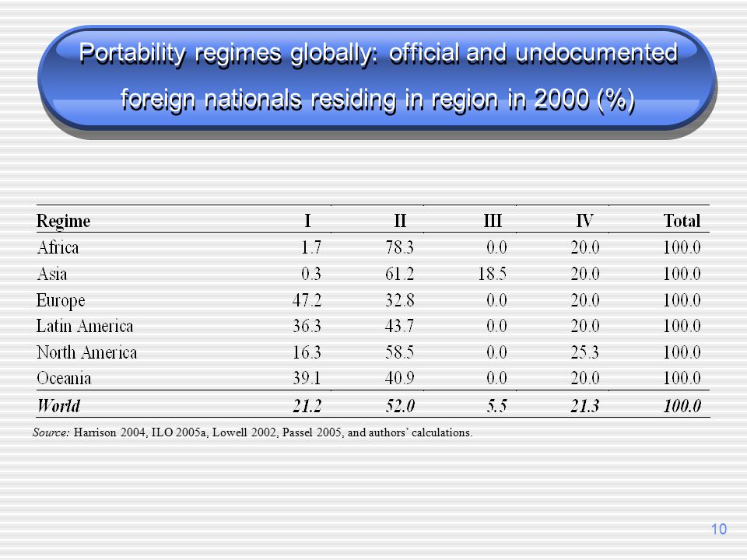Image resolution: width=747 pixels, height=560 pixels.
Task: Select the 'North America' row label
Action: pyautogui.click(x=86, y=352)
